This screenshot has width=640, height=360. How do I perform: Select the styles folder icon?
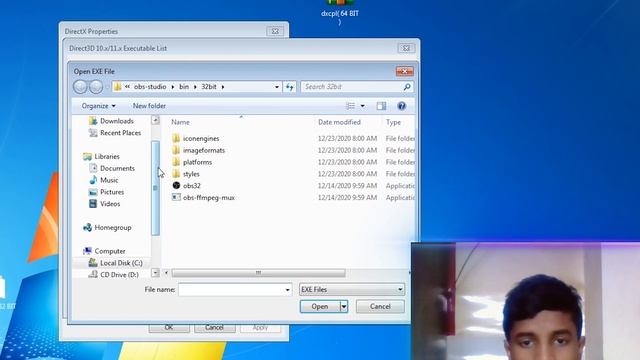click(176, 173)
